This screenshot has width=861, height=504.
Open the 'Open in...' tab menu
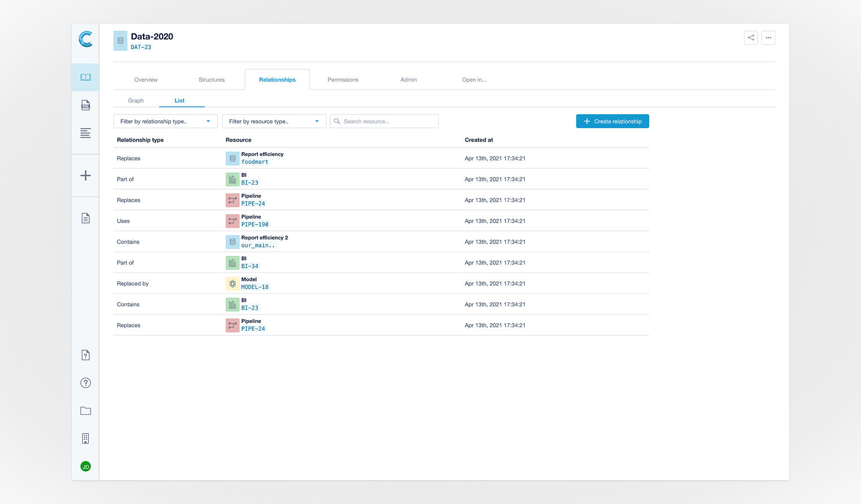(x=474, y=80)
